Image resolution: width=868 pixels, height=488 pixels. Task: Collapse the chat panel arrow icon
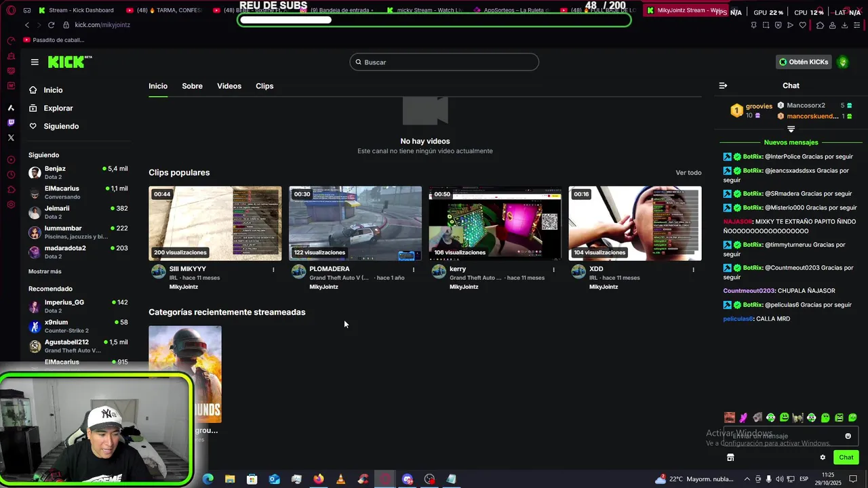tap(723, 85)
